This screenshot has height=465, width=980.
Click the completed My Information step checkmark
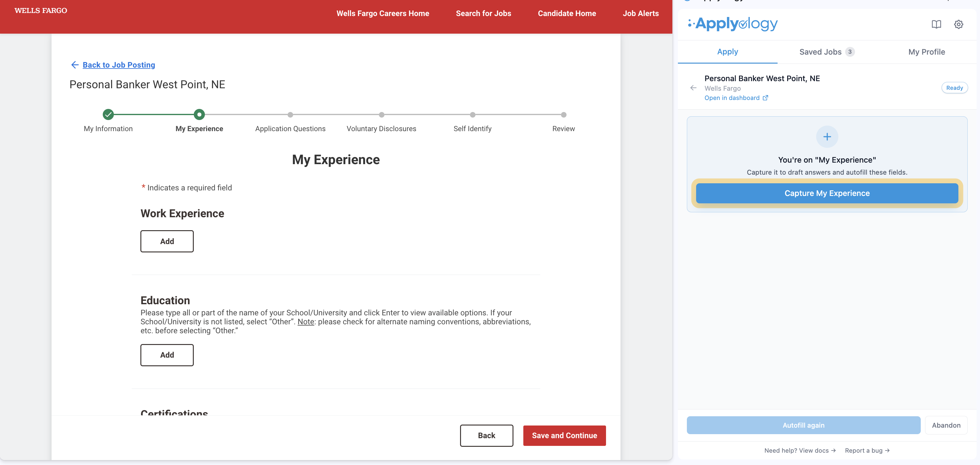click(x=108, y=114)
